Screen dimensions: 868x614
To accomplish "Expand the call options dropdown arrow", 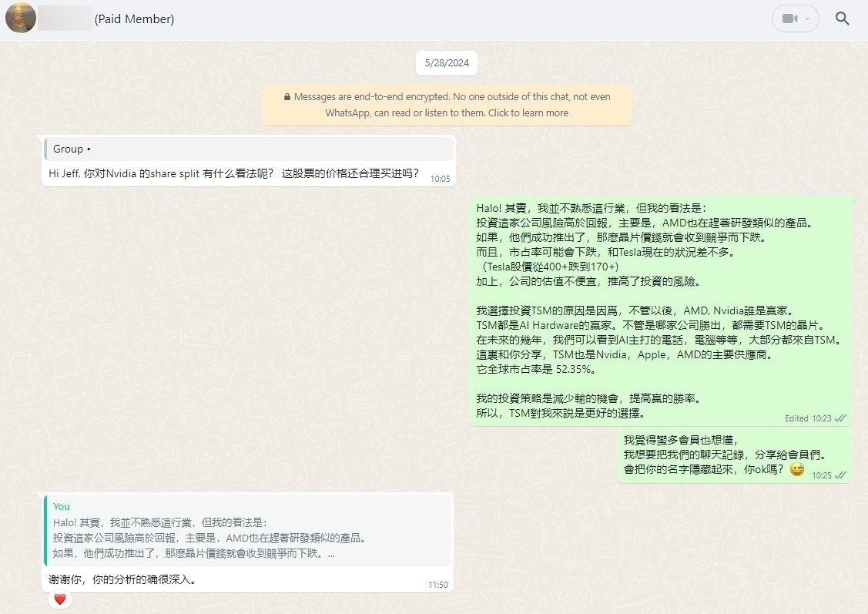I will click(x=807, y=18).
